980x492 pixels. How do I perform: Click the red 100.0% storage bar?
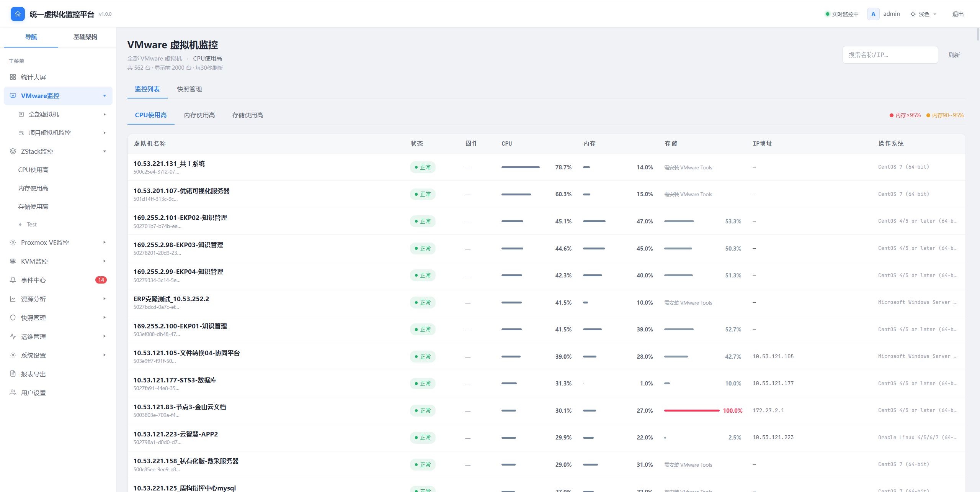692,410
